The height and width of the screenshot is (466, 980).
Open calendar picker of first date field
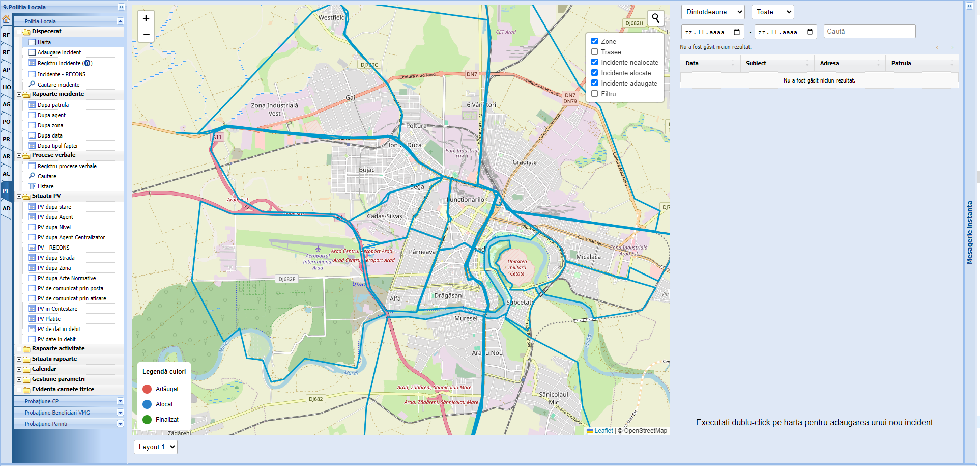pyautogui.click(x=736, y=32)
